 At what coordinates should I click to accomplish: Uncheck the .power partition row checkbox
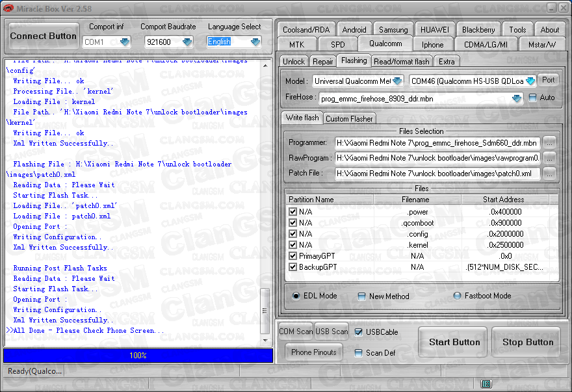click(x=292, y=211)
